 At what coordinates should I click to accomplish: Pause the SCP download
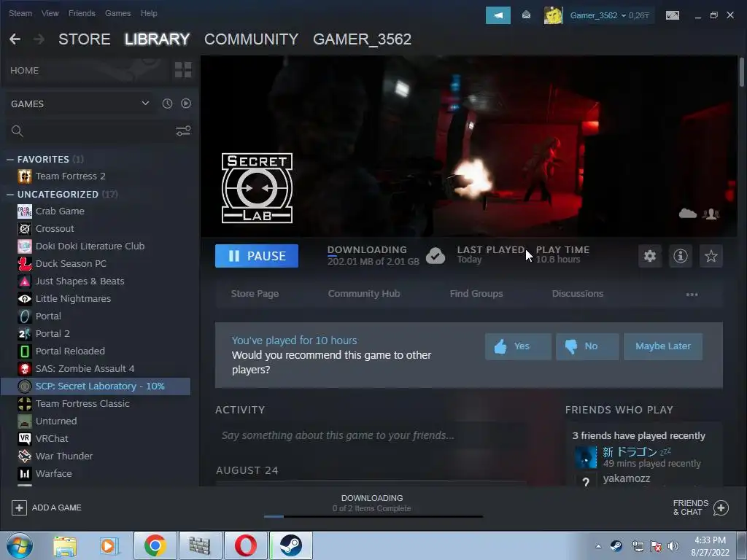(x=257, y=256)
